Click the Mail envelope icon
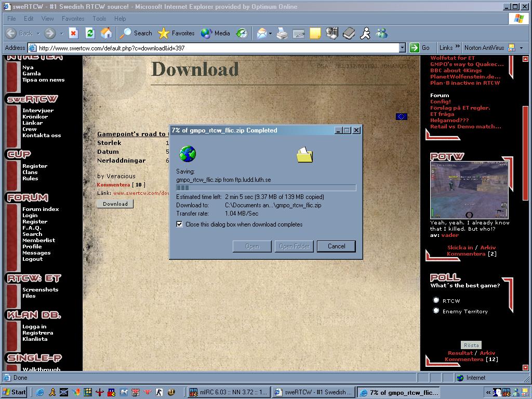This screenshot has height=399, width=532. click(262, 33)
